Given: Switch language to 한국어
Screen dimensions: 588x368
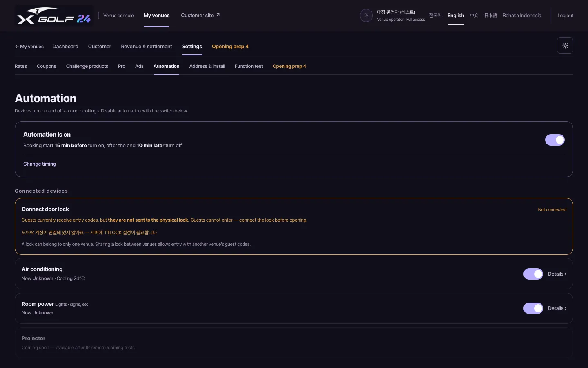Looking at the screenshot, I should [435, 16].
